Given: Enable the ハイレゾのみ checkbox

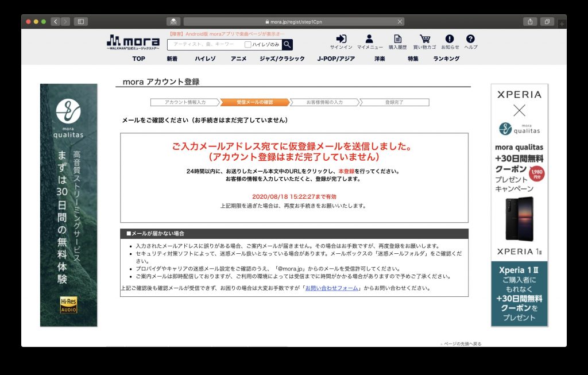Looking at the screenshot, I should (x=248, y=45).
